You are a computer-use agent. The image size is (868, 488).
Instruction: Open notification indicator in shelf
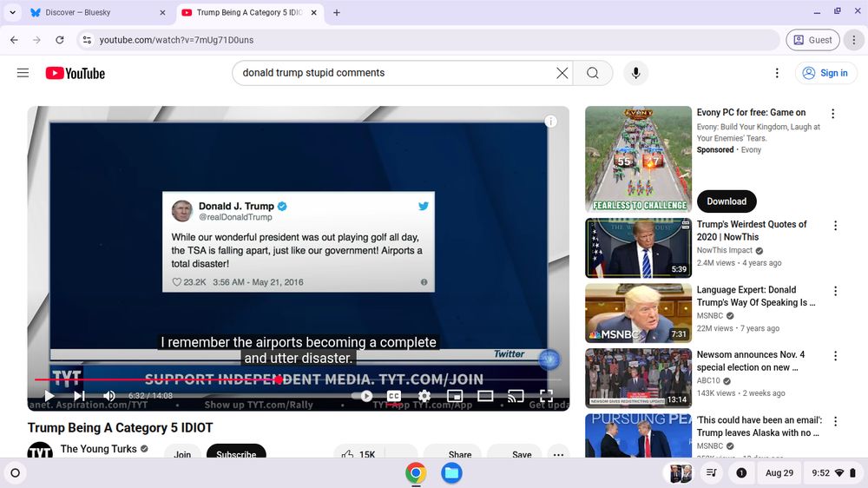pos(741,473)
